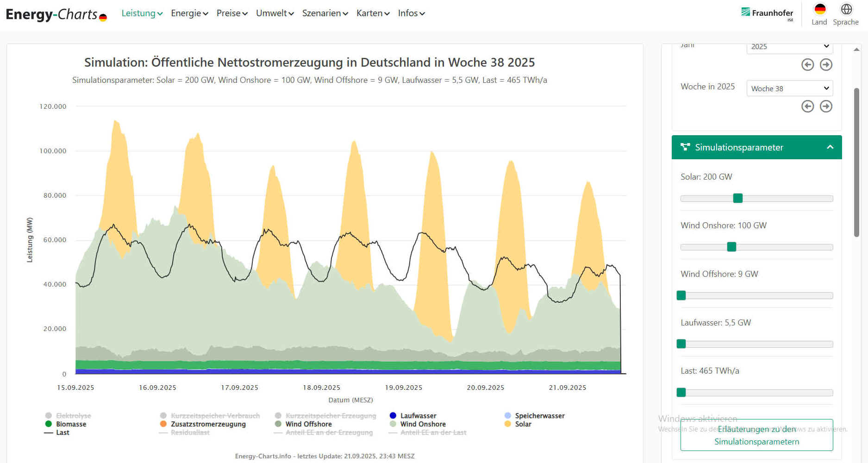Show the Elektrolyse series in legend
This screenshot has width=868, height=463.
coord(73,416)
